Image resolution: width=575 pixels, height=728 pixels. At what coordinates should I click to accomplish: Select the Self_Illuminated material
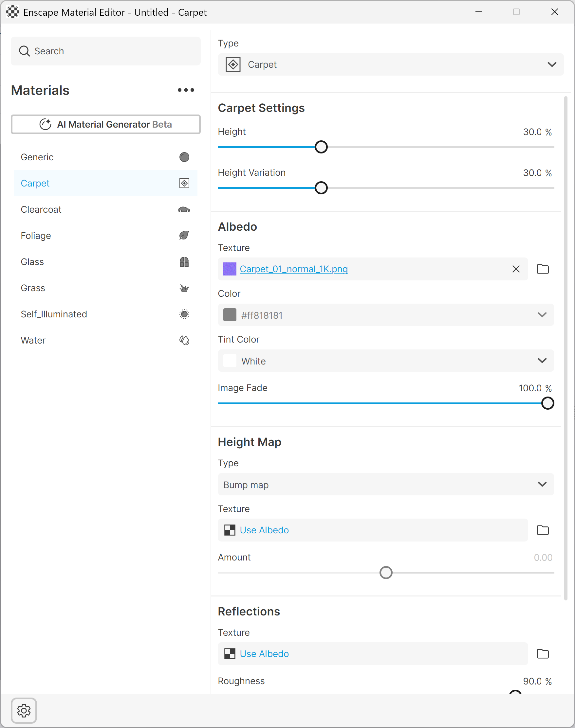[x=106, y=314]
